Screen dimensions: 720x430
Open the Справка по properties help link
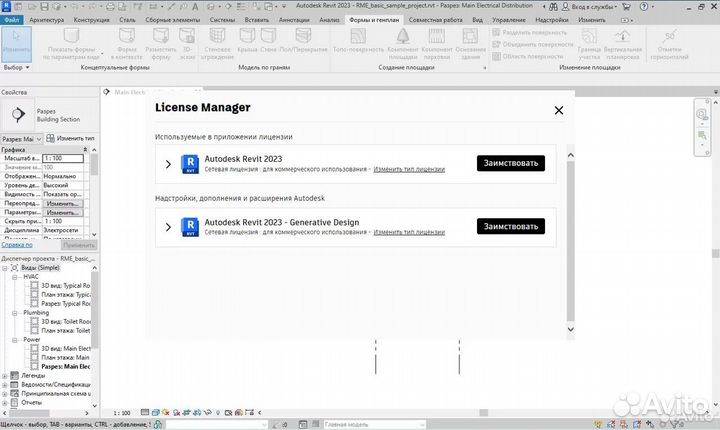pos(17,245)
